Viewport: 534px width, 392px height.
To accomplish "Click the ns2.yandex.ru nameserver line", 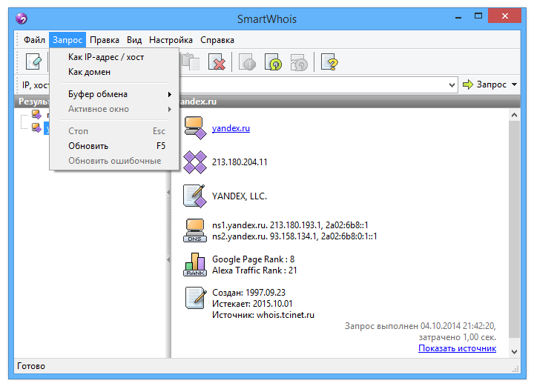I will 294,236.
